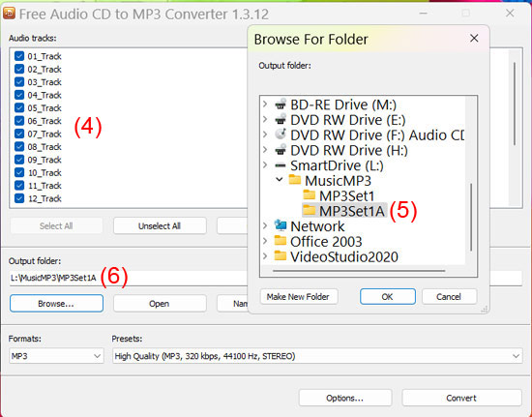Screen dimensions: 532x417
Task: Open the Presets High Quality dropdown
Action: pos(317,356)
